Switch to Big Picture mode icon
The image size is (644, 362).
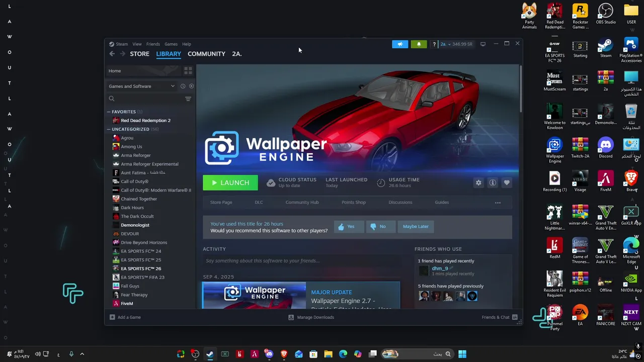point(483,44)
